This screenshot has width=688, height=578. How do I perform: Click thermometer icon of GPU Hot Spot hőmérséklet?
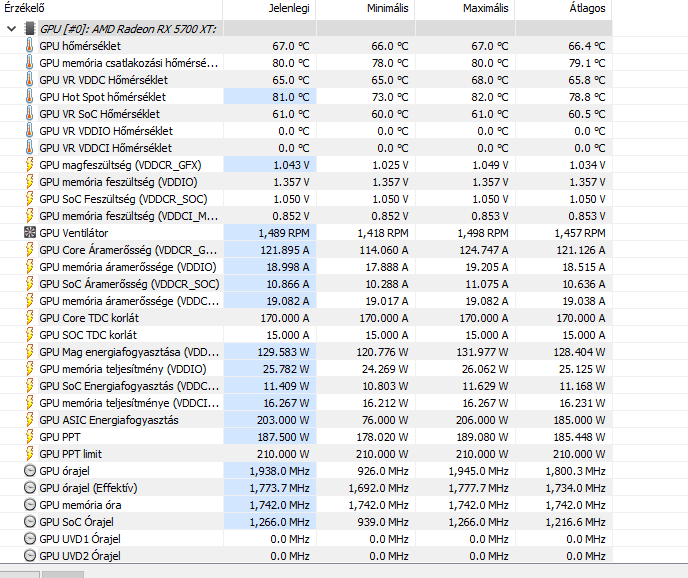(x=29, y=97)
